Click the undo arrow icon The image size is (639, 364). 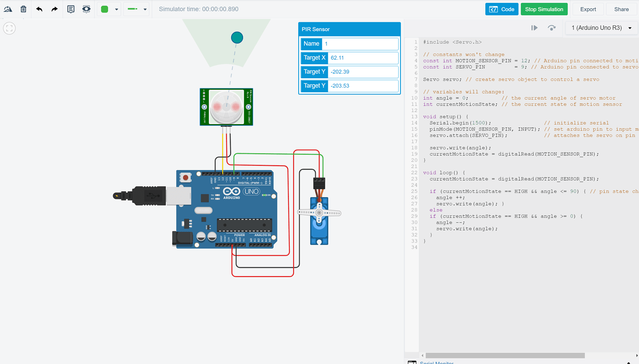click(39, 9)
